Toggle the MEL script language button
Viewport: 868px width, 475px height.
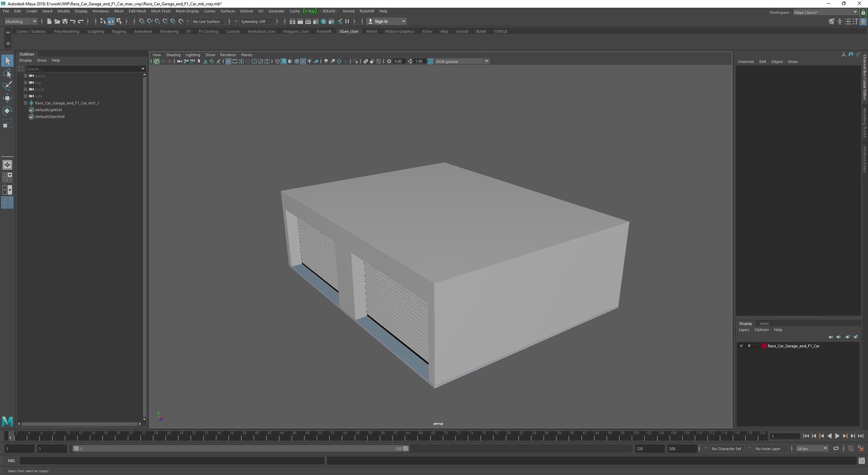[x=12, y=461]
